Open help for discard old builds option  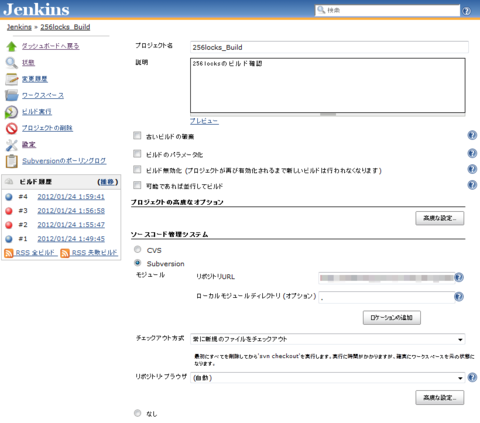(472, 135)
